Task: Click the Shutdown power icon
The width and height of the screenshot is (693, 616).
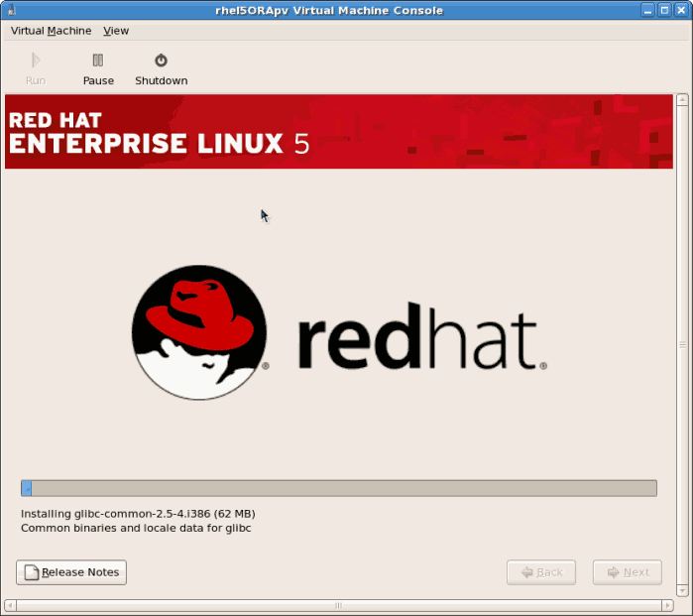Action: 161,62
